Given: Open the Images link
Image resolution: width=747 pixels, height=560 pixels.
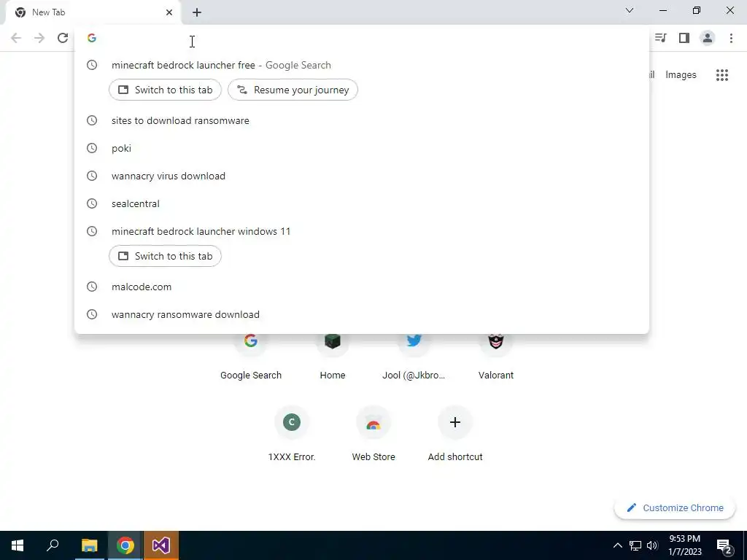Looking at the screenshot, I should (x=681, y=75).
